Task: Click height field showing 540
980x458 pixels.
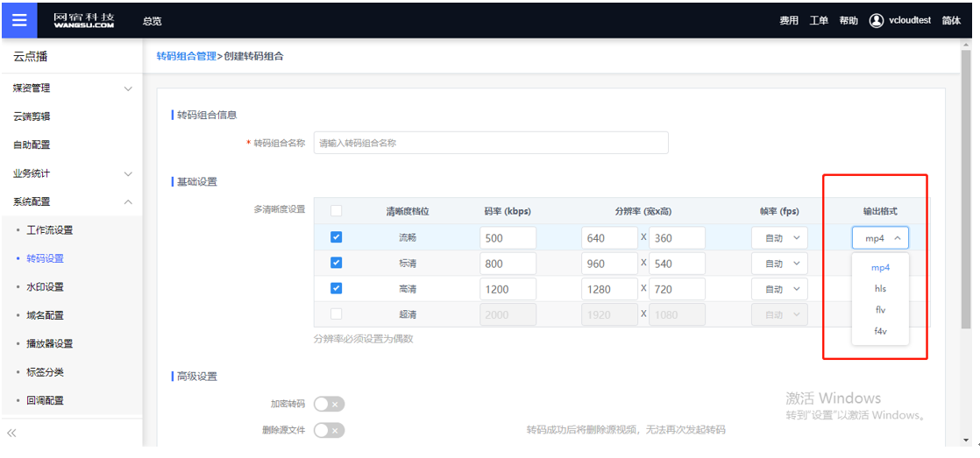Action: tap(677, 264)
